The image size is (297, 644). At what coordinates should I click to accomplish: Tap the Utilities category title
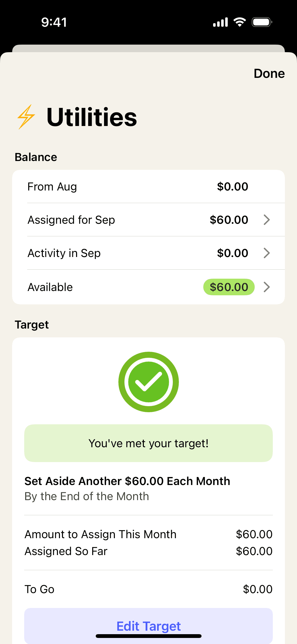(x=92, y=117)
